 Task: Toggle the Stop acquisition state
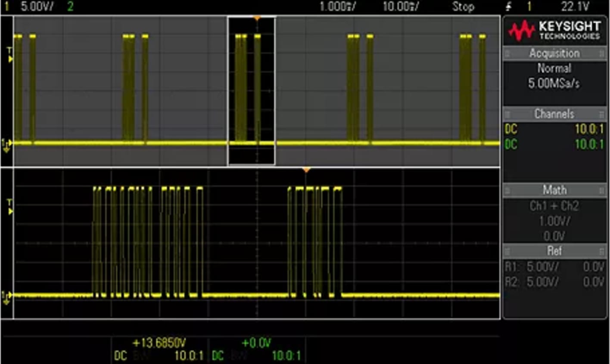click(x=463, y=6)
